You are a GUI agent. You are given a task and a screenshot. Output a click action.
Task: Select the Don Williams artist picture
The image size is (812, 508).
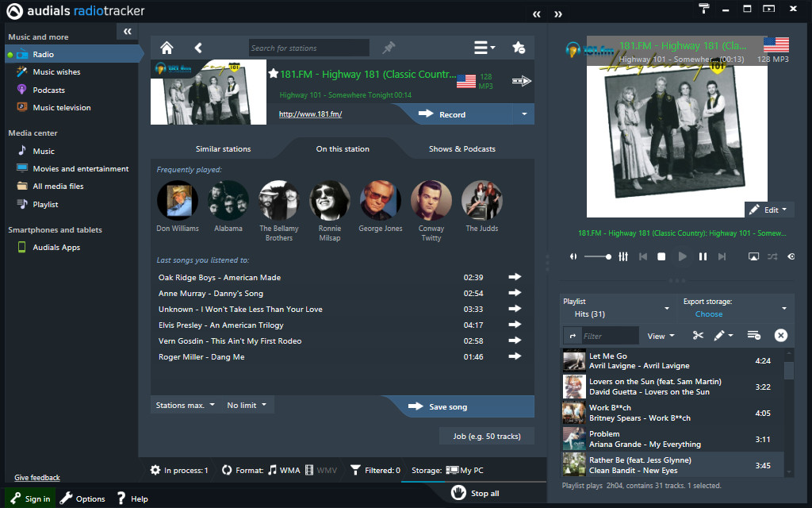pyautogui.click(x=178, y=201)
